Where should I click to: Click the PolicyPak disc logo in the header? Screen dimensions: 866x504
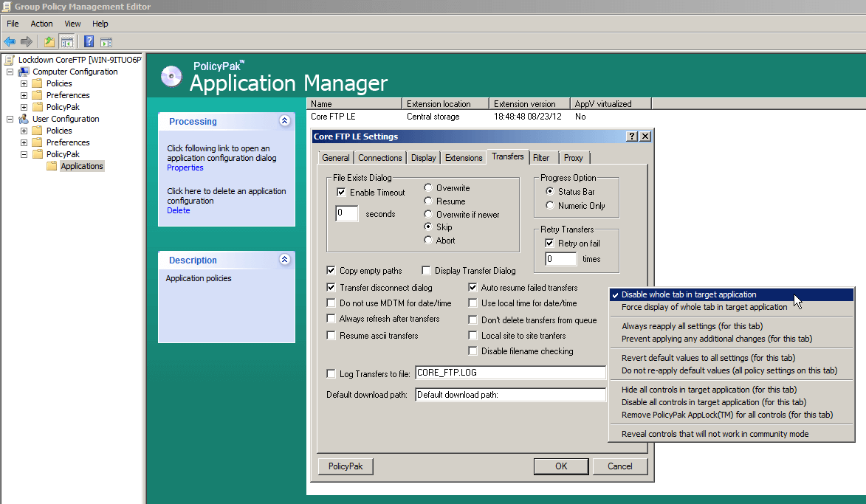tap(171, 76)
